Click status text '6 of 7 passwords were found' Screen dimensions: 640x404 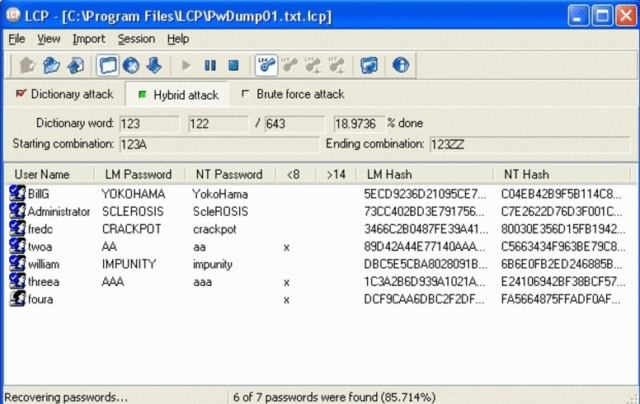point(334,397)
